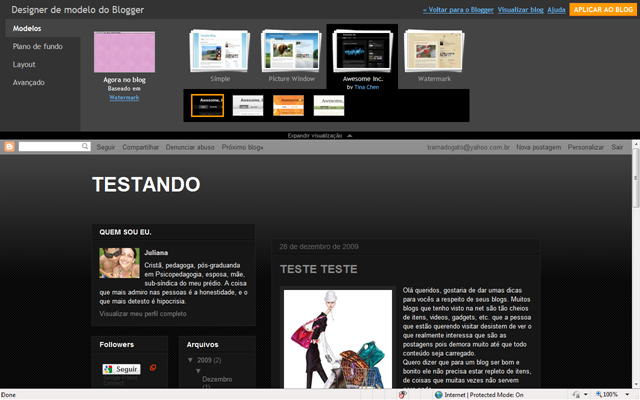Screen dimensions: 640x400
Task: Click Denunciar abuso in the navbar
Action: pyautogui.click(x=190, y=147)
